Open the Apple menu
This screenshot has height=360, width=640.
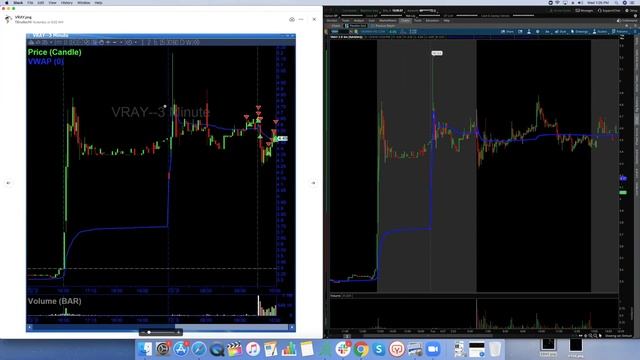tap(6, 2)
